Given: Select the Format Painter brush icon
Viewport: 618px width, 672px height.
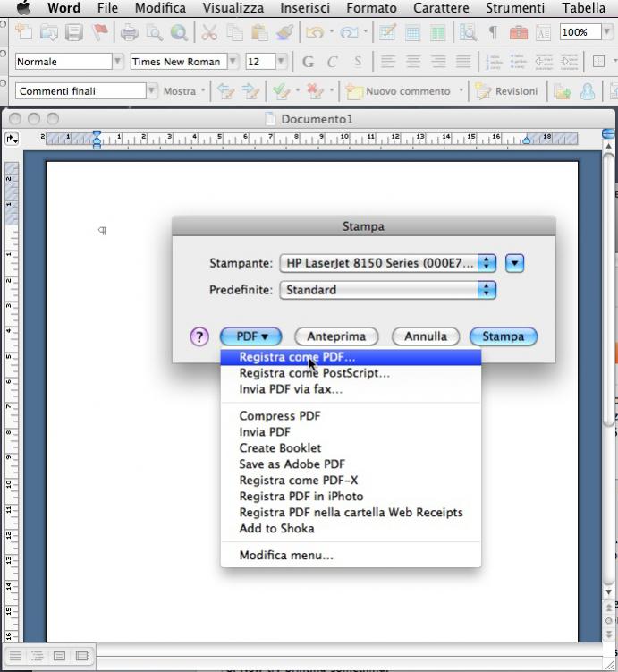Looking at the screenshot, I should coord(284,32).
